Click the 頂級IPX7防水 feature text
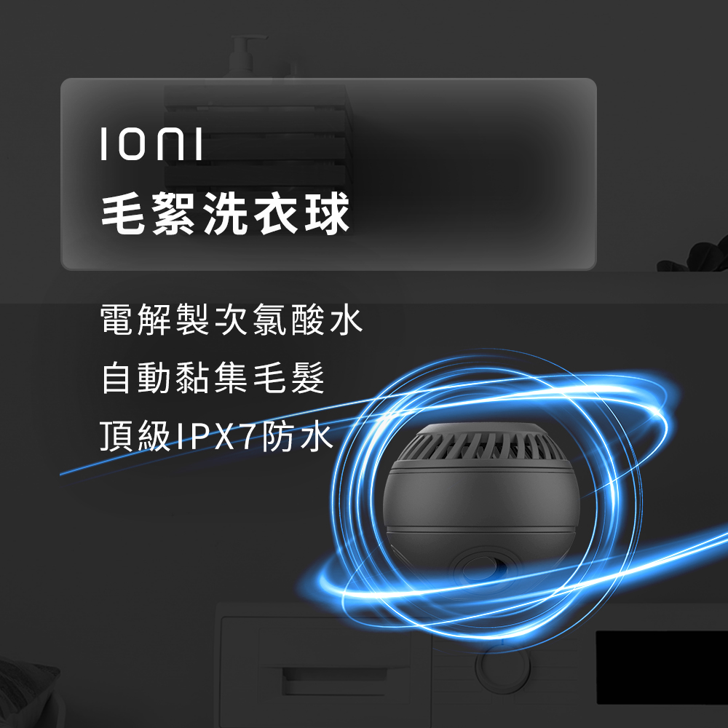This screenshot has height=728, width=728. [216, 436]
